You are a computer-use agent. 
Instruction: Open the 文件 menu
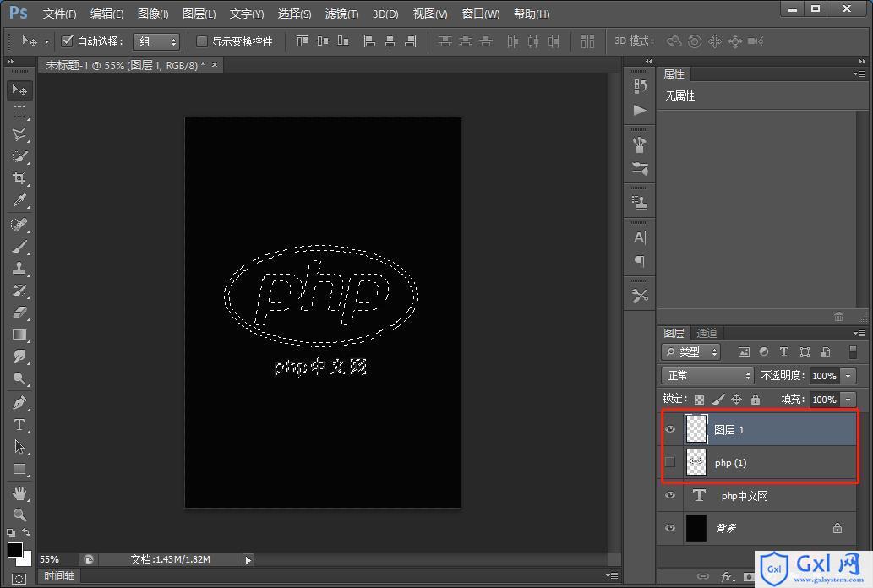(59, 14)
